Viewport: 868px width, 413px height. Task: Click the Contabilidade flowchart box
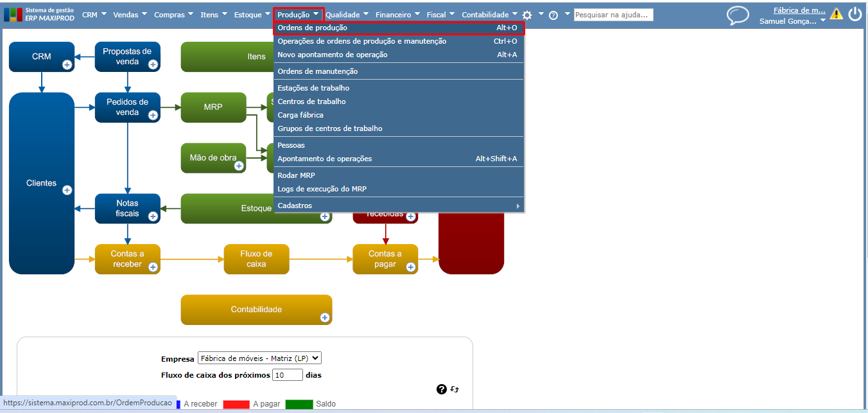coord(256,310)
